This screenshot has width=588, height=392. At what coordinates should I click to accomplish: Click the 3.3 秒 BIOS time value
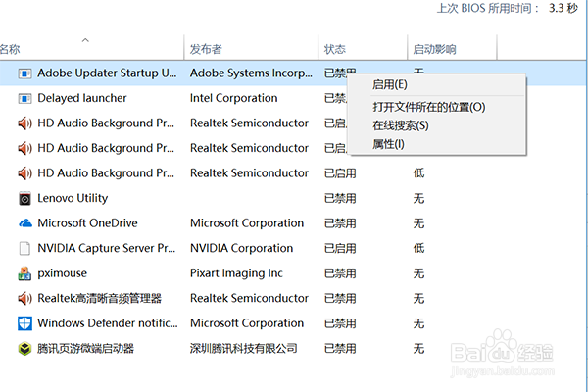coord(563,8)
